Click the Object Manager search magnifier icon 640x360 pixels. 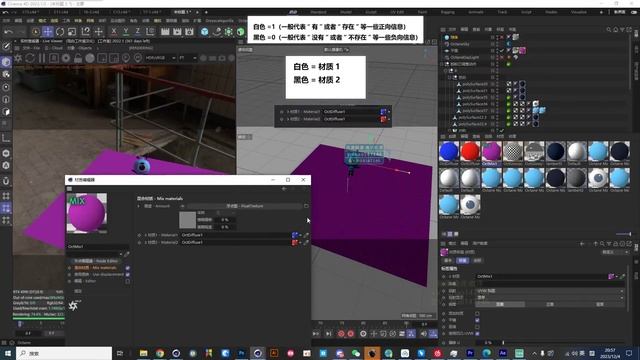click(x=609, y=29)
